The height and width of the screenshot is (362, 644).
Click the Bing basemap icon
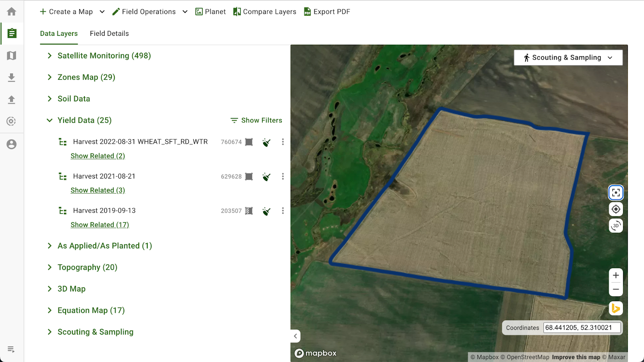click(615, 309)
